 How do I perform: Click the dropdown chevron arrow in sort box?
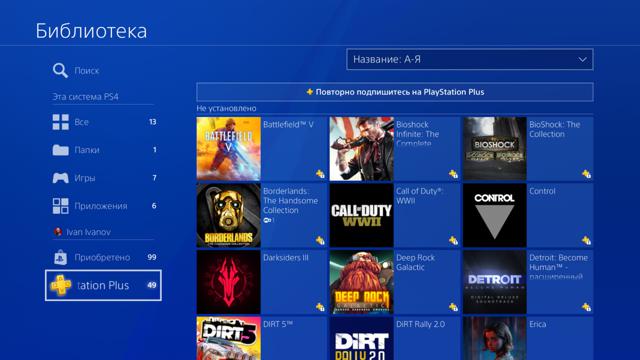(582, 60)
